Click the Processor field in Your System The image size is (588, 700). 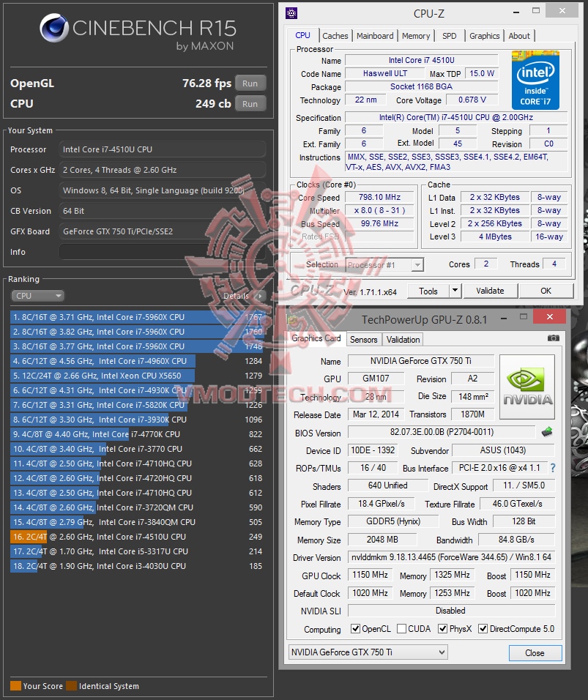point(163,149)
